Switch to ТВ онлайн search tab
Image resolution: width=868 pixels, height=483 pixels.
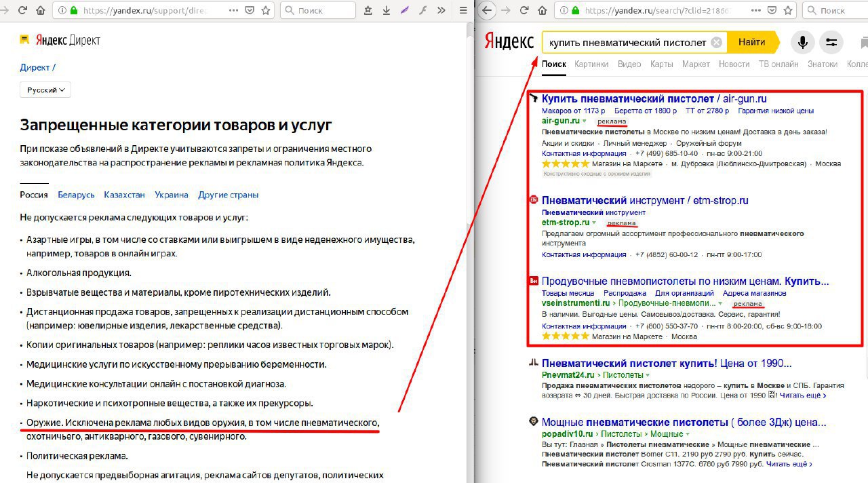pyautogui.click(x=778, y=64)
